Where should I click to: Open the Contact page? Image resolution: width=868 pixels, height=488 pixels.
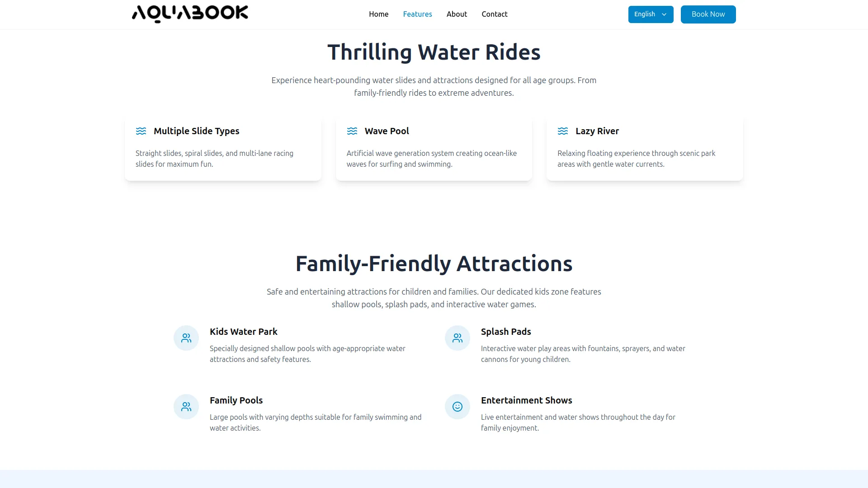pos(494,14)
